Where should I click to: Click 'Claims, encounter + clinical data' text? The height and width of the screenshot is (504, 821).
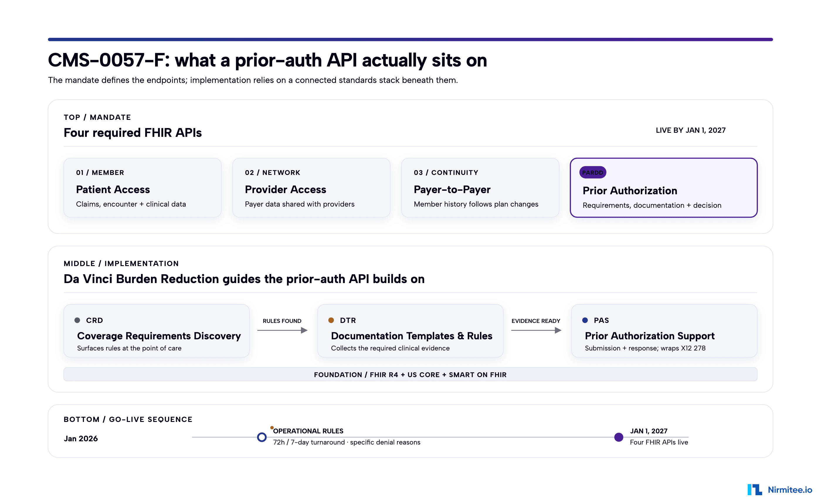[131, 204]
